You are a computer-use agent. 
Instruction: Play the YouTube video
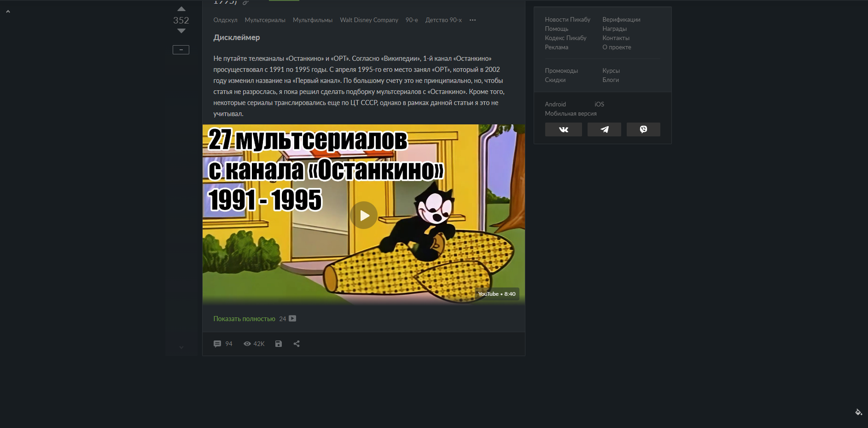[x=364, y=215]
